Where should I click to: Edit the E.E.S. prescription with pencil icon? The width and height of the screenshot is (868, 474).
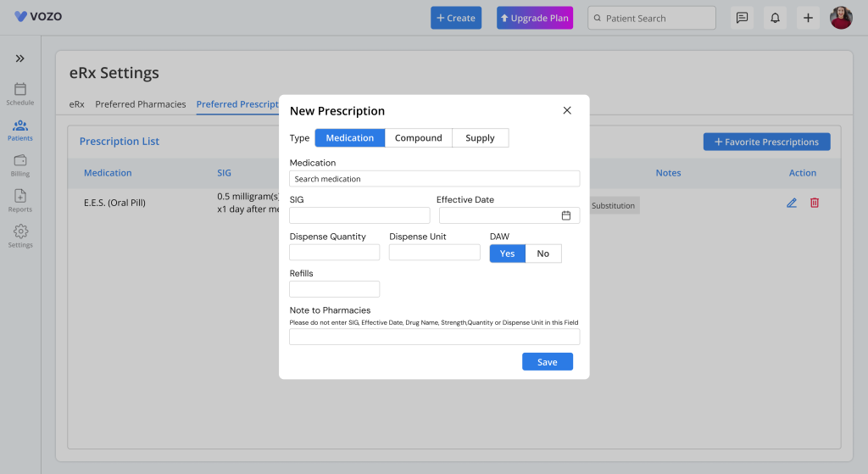coord(792,203)
